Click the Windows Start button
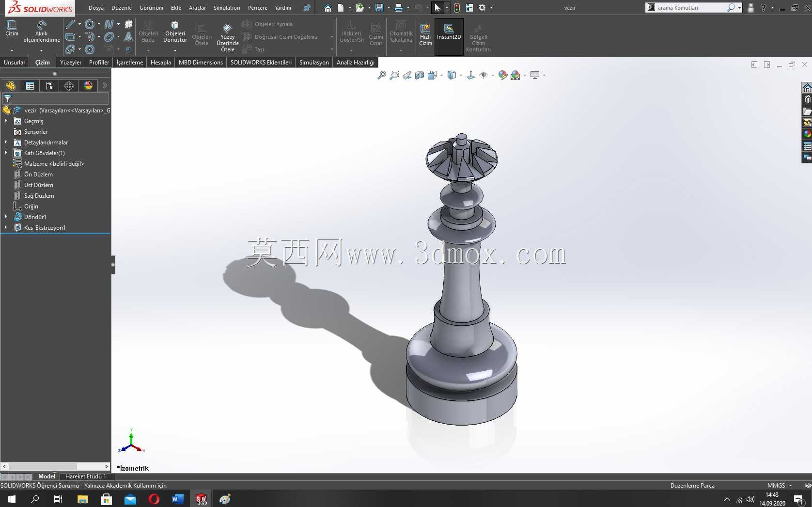 tap(12, 499)
